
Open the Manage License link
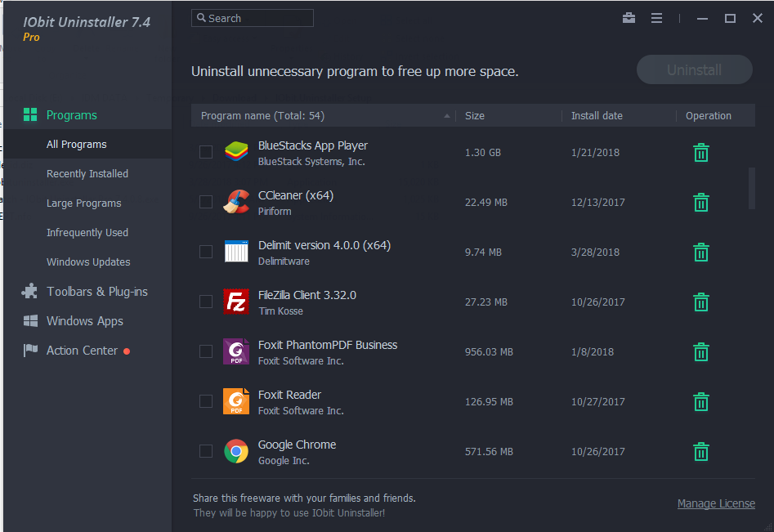(x=716, y=503)
